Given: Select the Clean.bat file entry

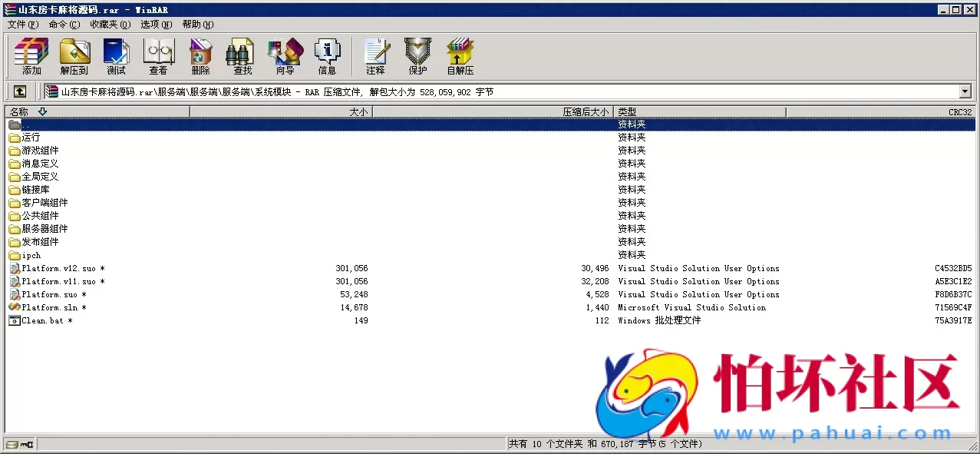Looking at the screenshot, I should (x=48, y=320).
